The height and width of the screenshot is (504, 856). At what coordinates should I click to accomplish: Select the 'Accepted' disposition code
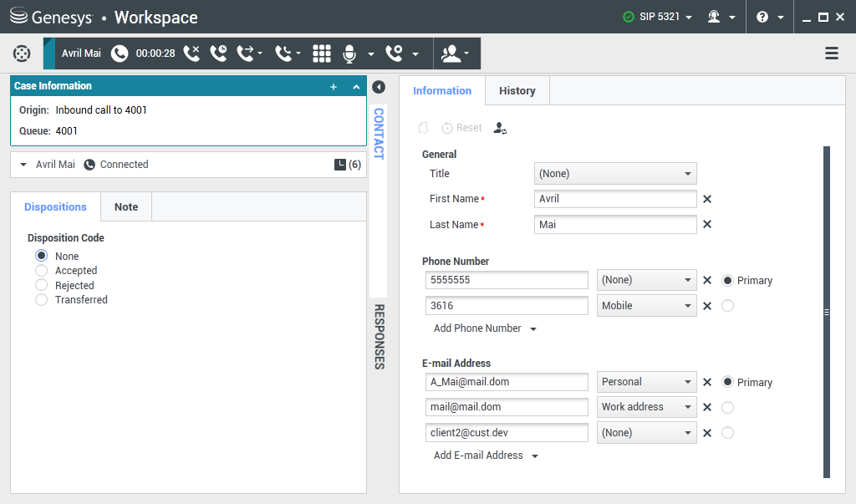click(42, 270)
